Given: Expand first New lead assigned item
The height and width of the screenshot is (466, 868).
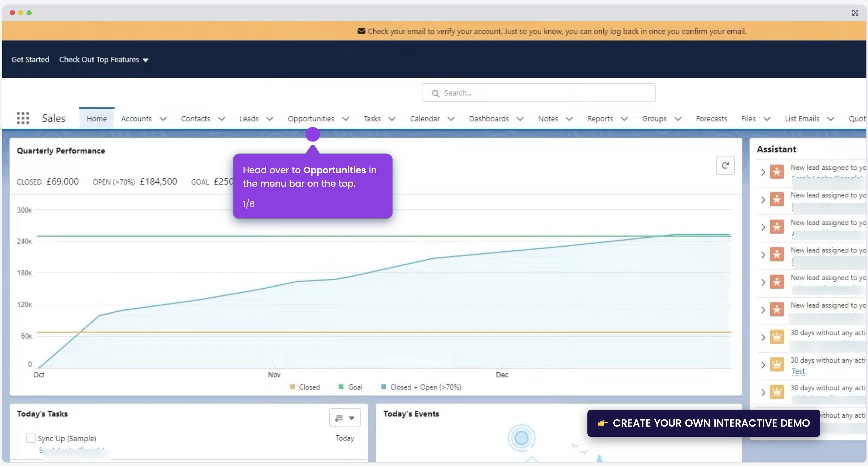Looking at the screenshot, I should (763, 172).
